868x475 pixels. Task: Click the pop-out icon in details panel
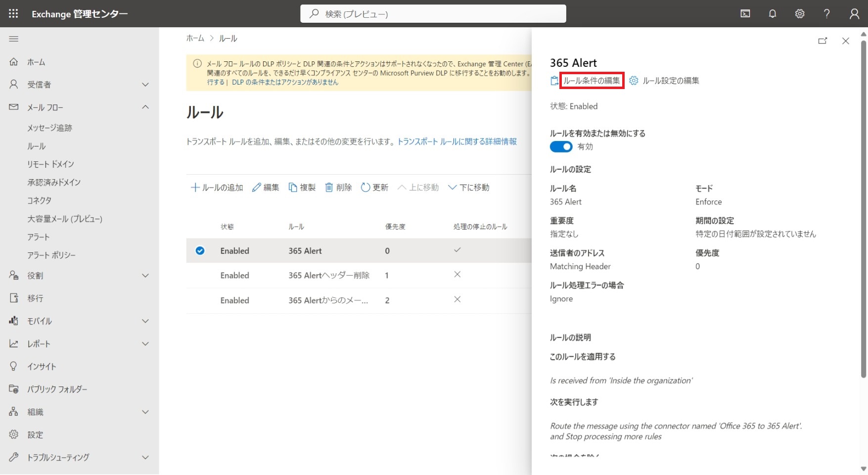click(822, 41)
